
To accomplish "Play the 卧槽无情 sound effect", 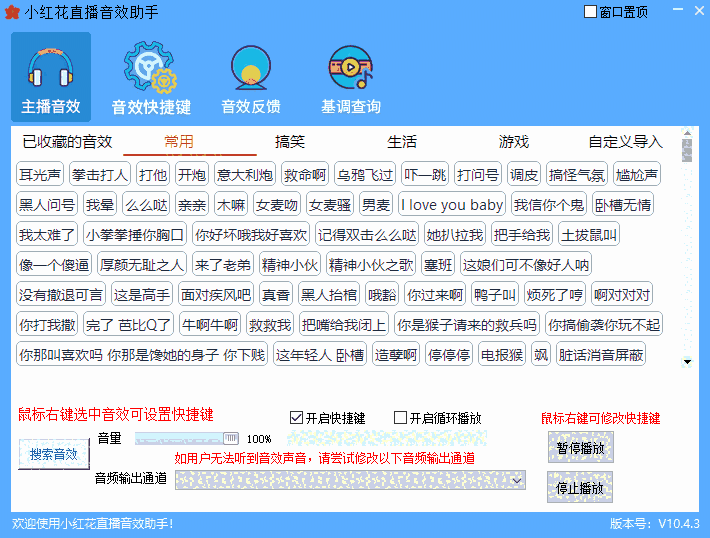I will pos(623,205).
